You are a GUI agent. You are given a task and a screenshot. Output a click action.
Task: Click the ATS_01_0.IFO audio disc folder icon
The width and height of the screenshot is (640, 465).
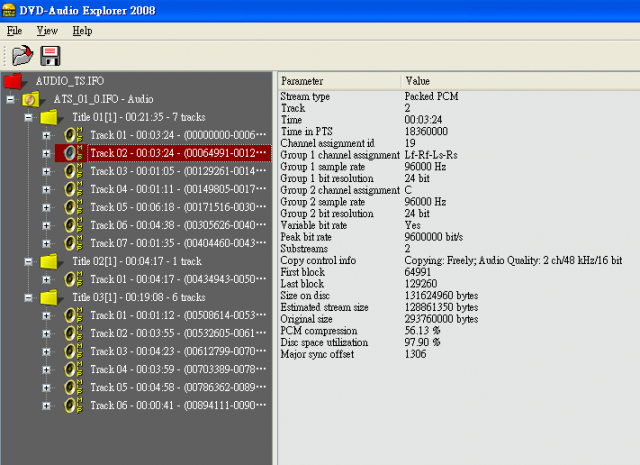tap(32, 99)
